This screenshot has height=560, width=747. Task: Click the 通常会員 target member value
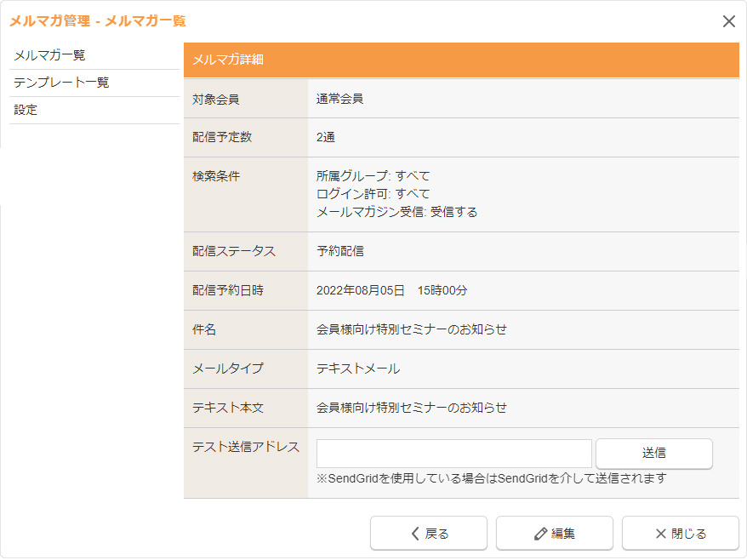339,99
